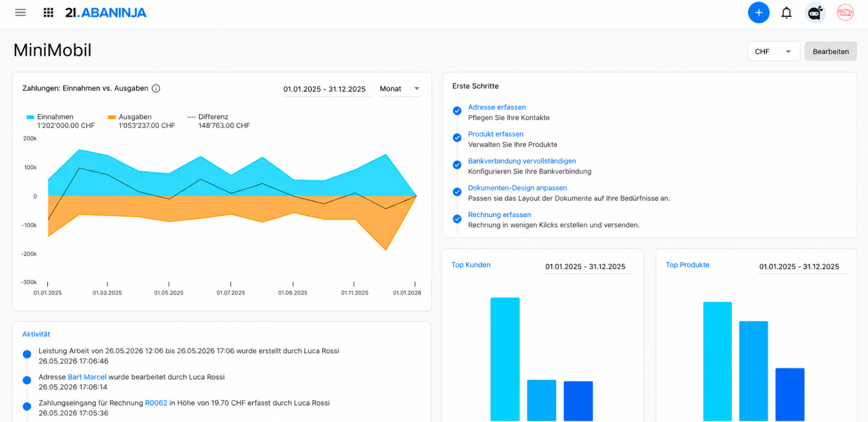Toggle the Rechnung erfassen checkmark
Screen dimensions: 868x422
point(457,218)
